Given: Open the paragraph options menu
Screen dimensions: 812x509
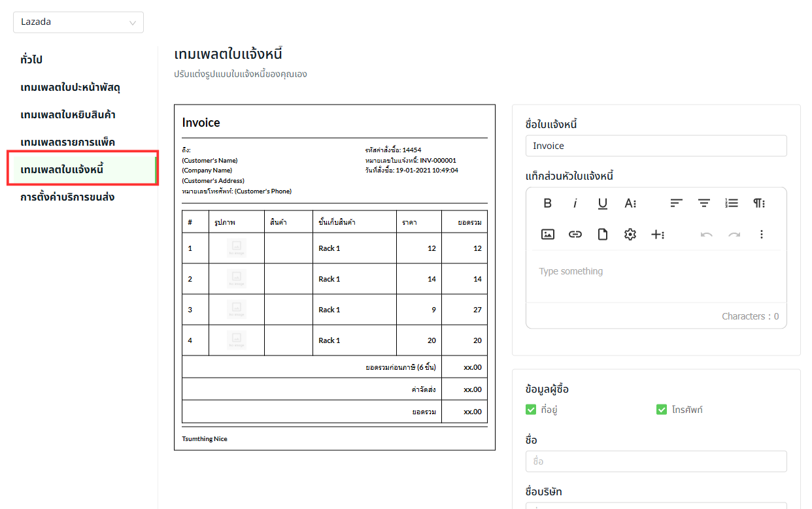Looking at the screenshot, I should click(759, 203).
